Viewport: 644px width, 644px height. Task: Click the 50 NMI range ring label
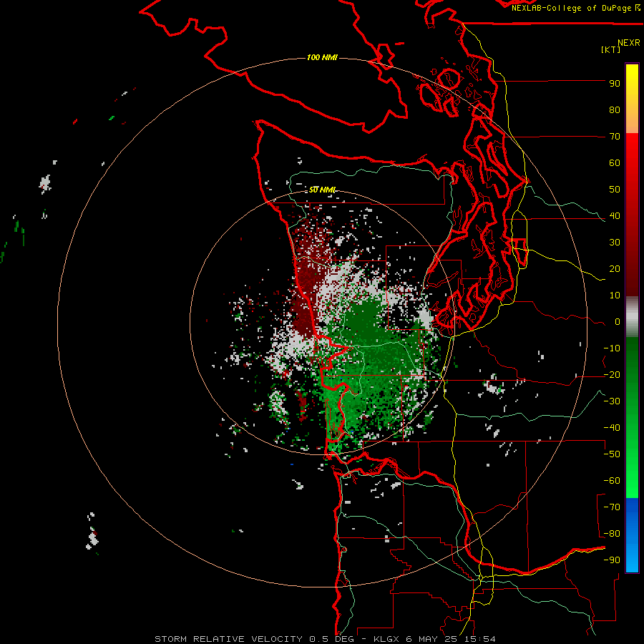pos(322,190)
